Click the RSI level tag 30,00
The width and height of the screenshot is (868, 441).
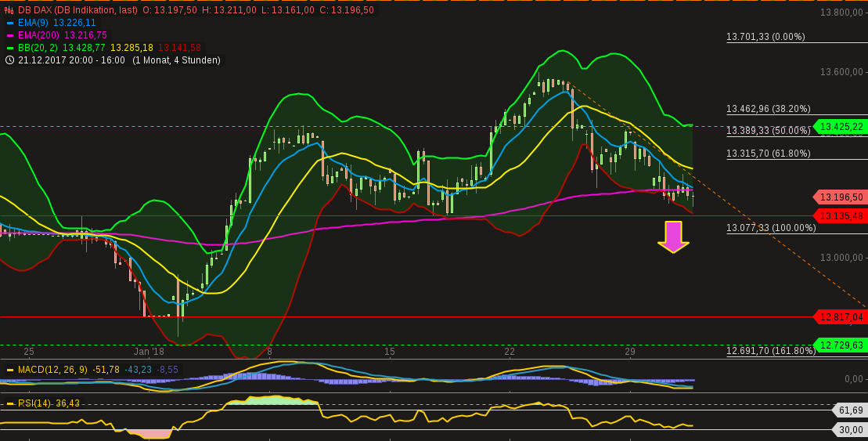850,430
